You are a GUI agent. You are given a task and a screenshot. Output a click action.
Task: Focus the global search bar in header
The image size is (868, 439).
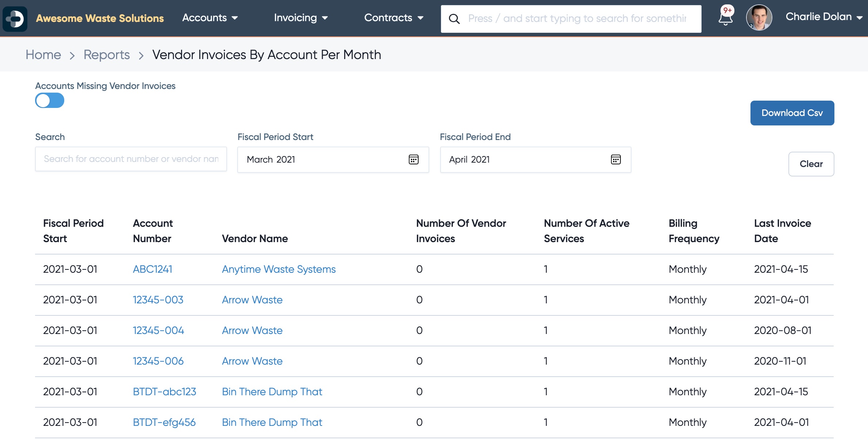(x=571, y=19)
